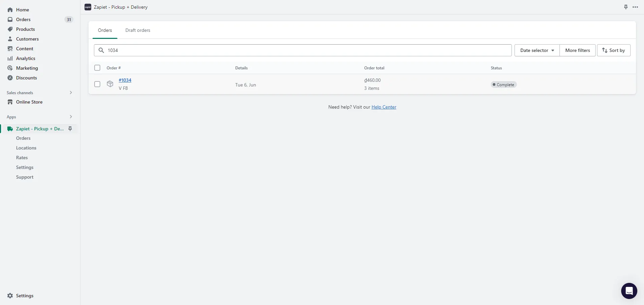Image resolution: width=644 pixels, height=305 pixels.
Task: Open Zapiet Rates submenu item
Action: point(22,158)
